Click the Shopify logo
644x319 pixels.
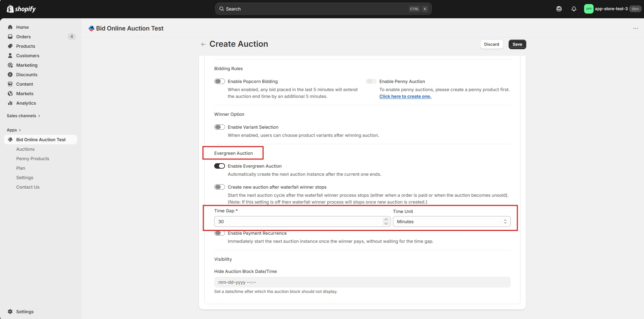(21, 9)
